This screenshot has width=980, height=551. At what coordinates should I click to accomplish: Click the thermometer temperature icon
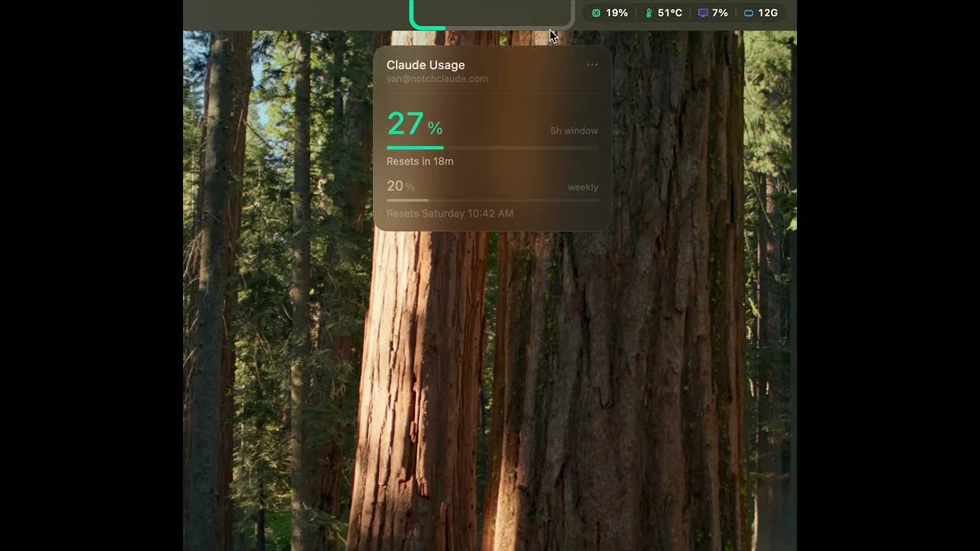648,13
